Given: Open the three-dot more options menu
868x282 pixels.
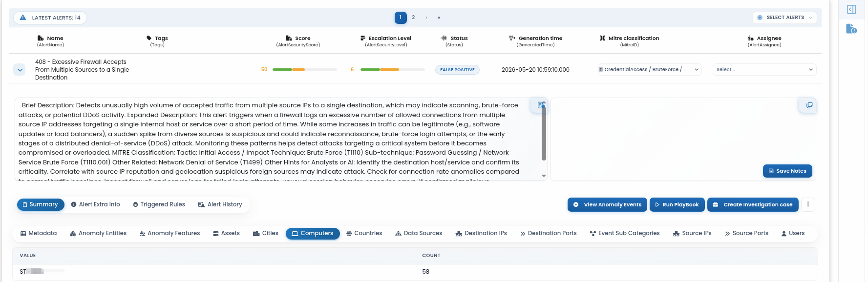Looking at the screenshot, I should coord(808,204).
